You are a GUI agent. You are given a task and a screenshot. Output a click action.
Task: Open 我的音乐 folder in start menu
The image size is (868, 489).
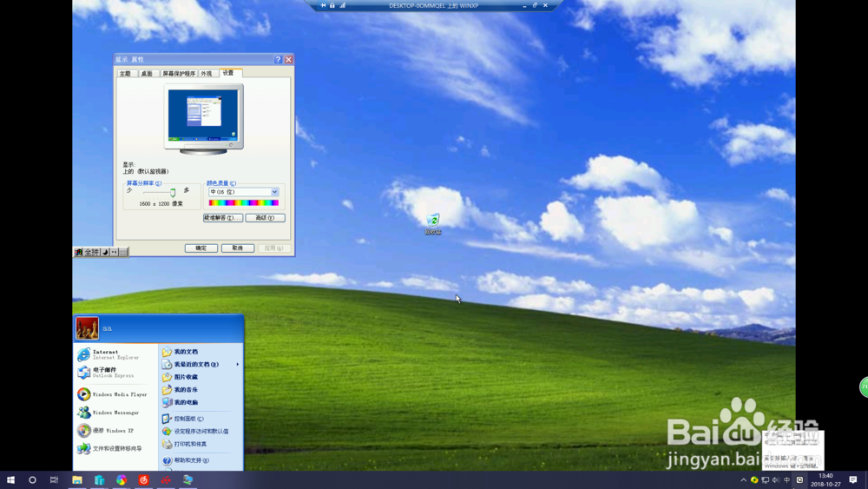(x=180, y=390)
